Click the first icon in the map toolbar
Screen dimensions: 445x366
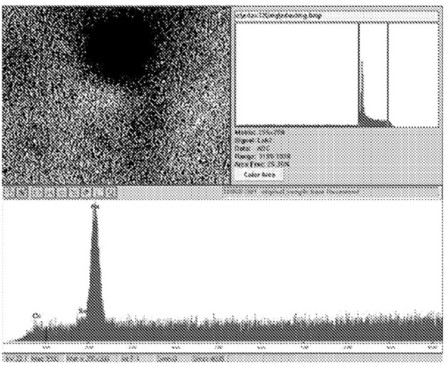(9, 193)
